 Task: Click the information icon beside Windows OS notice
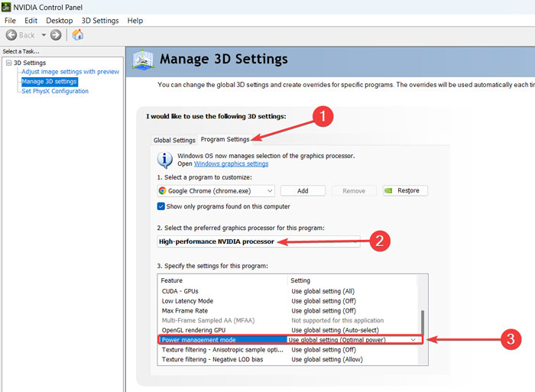[165, 160]
